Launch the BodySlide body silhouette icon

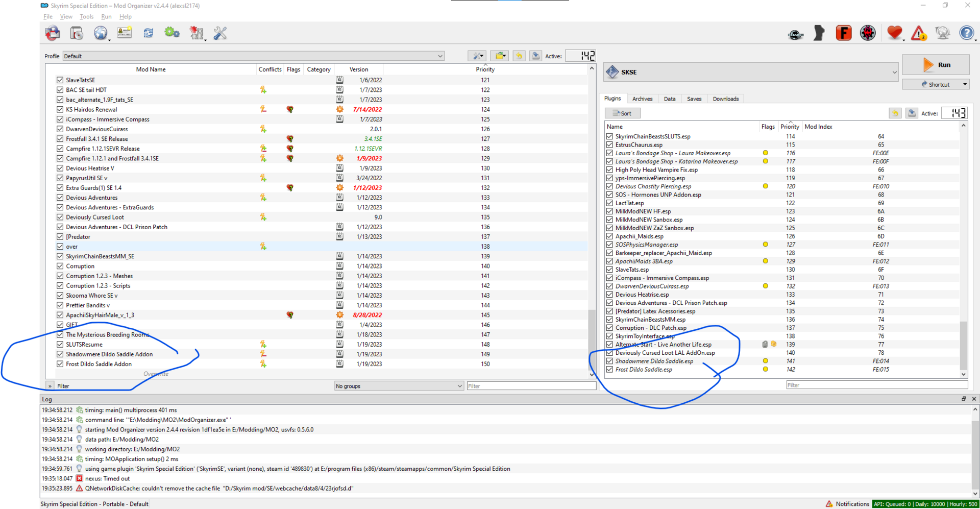pyautogui.click(x=819, y=33)
